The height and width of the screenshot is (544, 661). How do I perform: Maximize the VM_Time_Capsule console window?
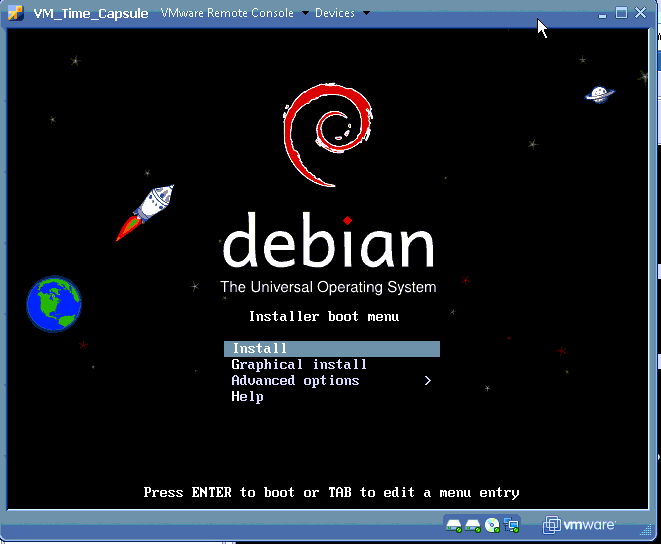tap(621, 13)
